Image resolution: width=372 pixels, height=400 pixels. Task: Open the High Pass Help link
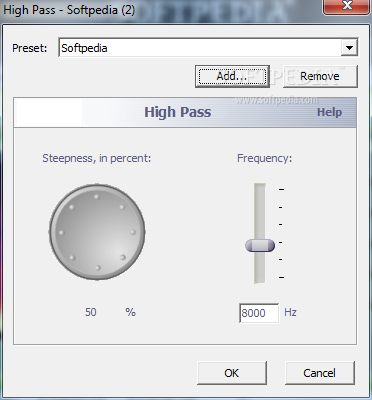coord(329,112)
